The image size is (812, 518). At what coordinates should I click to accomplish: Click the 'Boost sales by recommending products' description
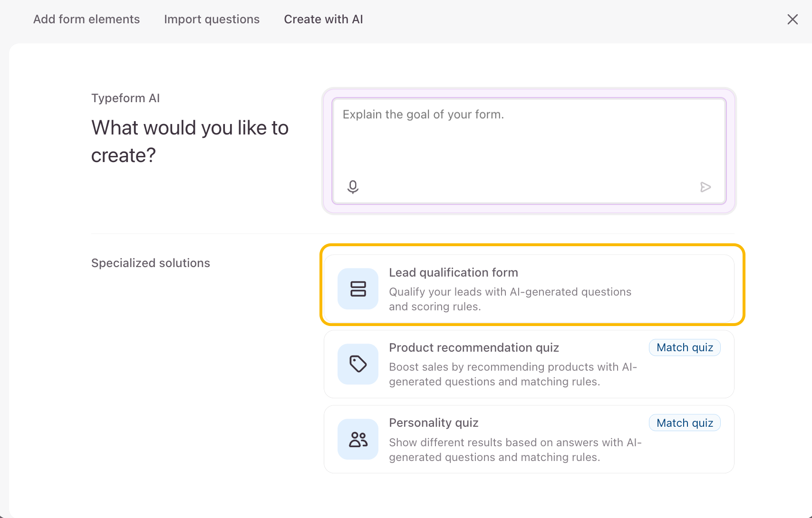(512, 374)
